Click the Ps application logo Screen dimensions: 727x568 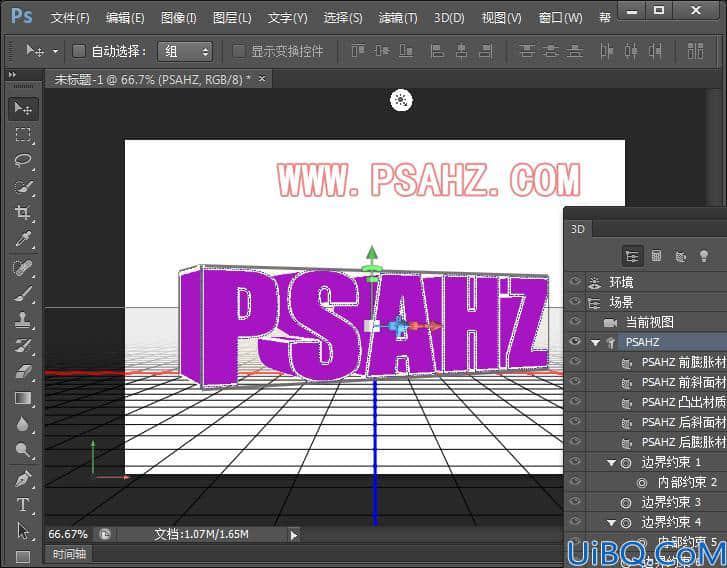[x=21, y=16]
